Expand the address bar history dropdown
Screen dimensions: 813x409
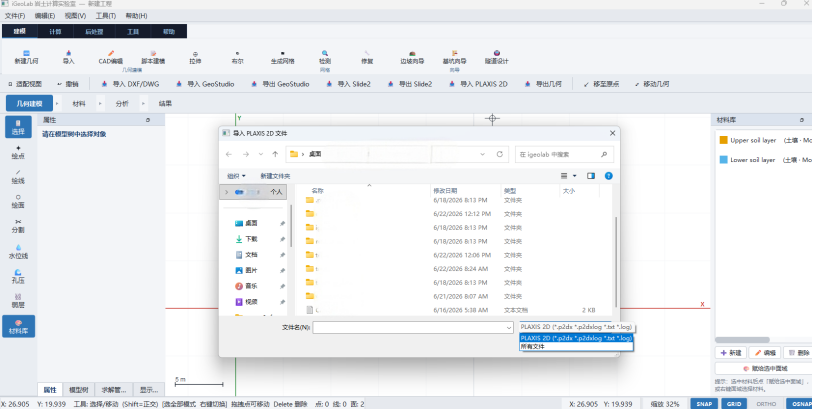[483, 154]
